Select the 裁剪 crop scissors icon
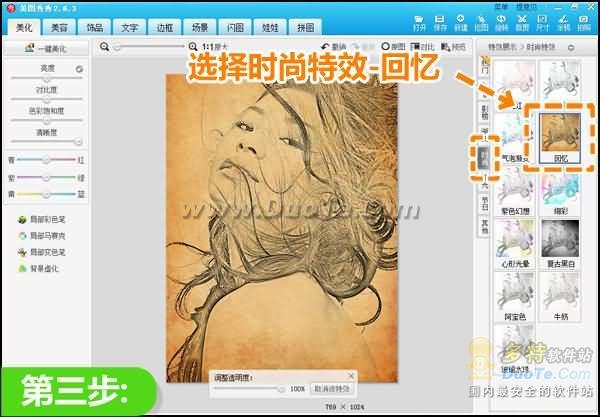600x417 pixels. click(x=522, y=23)
